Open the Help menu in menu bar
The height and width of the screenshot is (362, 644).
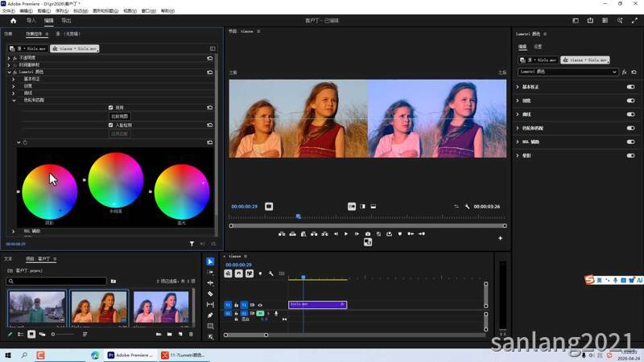(x=167, y=11)
